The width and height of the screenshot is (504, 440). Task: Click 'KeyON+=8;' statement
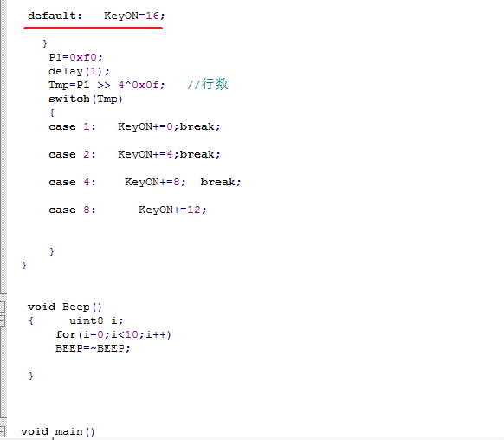(x=155, y=182)
